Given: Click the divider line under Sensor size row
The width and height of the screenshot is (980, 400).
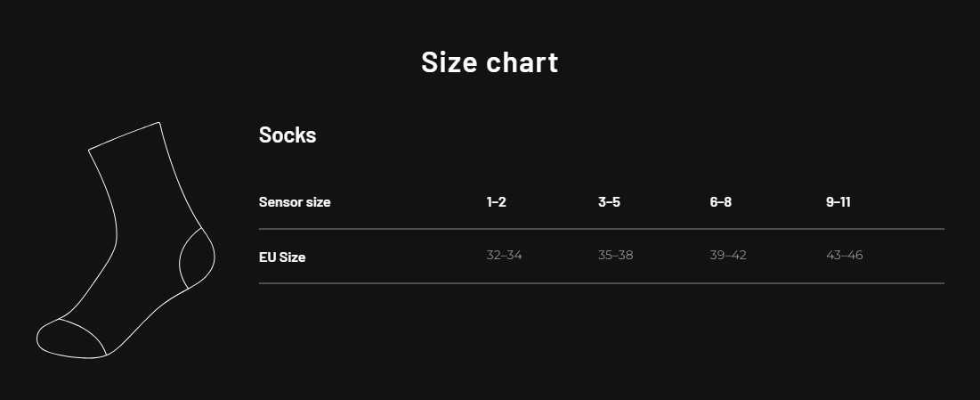Looking at the screenshot, I should [601, 229].
